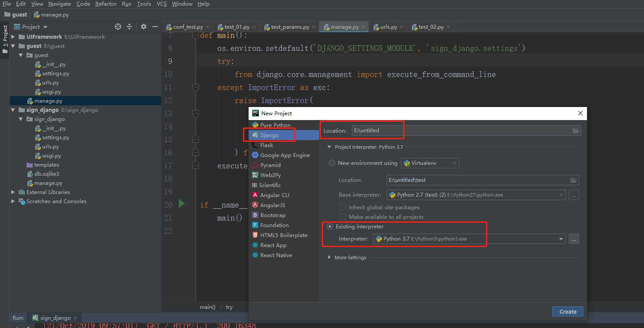Open the VCS menu
This screenshot has width=644, height=328.
coord(162,4)
